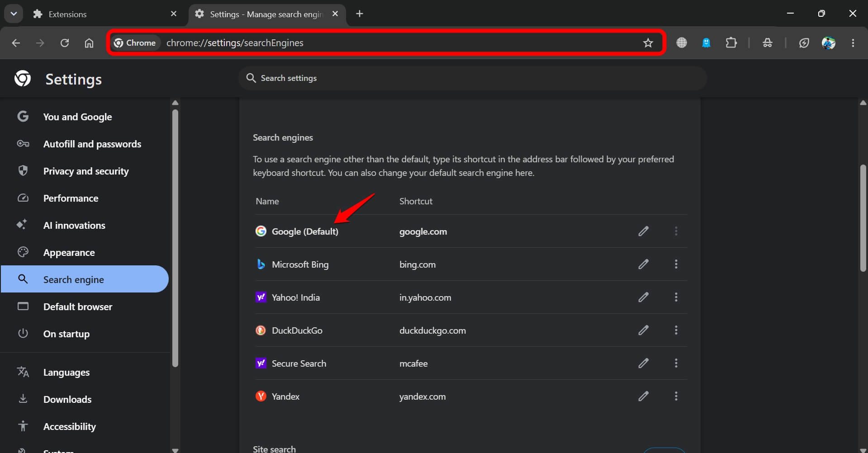The image size is (868, 453).
Task: Click the main page scrollbar thumb
Action: 863,218
